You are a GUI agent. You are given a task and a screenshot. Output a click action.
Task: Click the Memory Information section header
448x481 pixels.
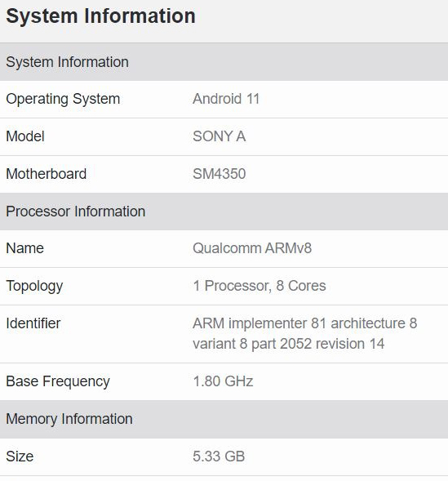pos(224,419)
